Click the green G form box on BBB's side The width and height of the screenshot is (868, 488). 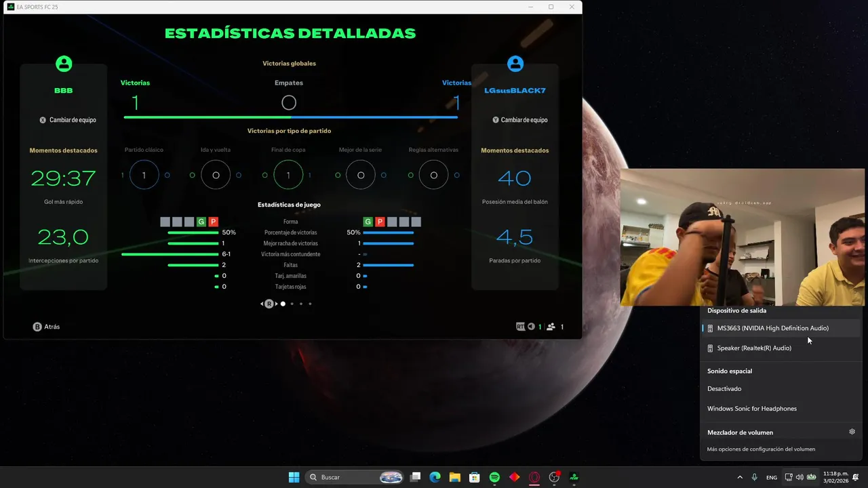201,222
